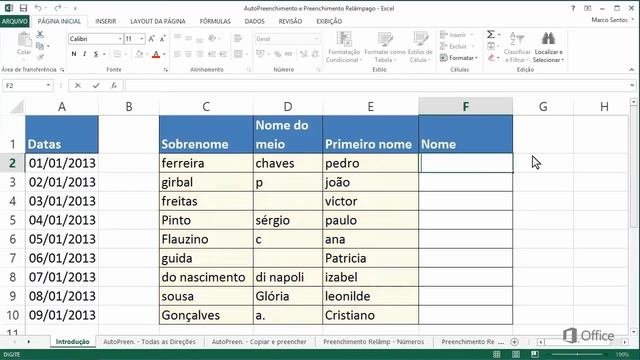Adjust the zoom slider
This screenshot has height=360, width=640.
577,354
